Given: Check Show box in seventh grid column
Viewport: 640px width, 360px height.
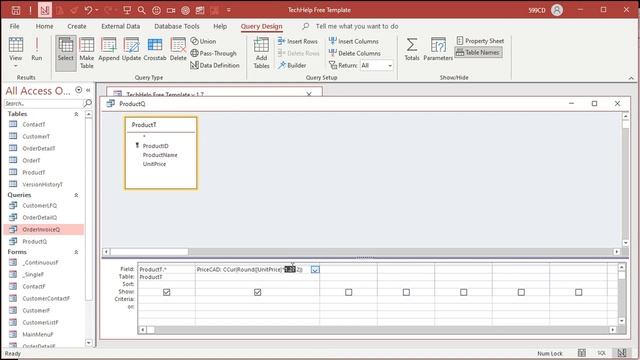Looking at the screenshot, I should 579,292.
